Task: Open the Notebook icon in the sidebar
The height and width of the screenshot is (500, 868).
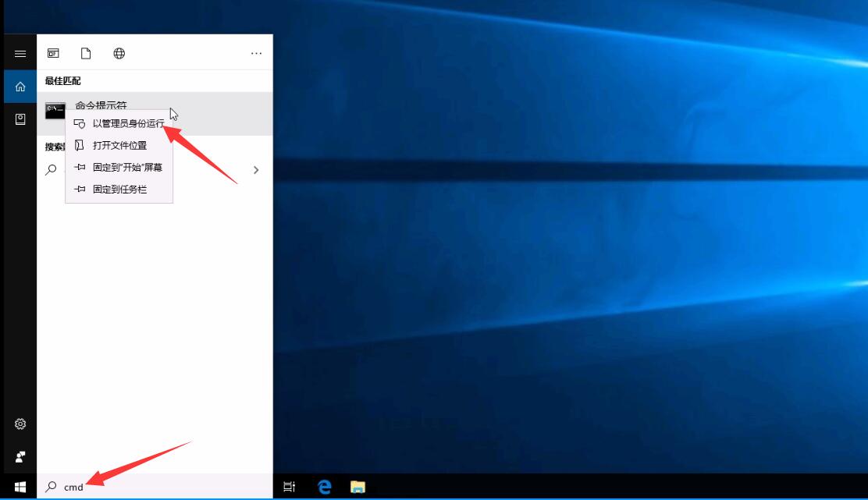Action: pyautogui.click(x=20, y=119)
